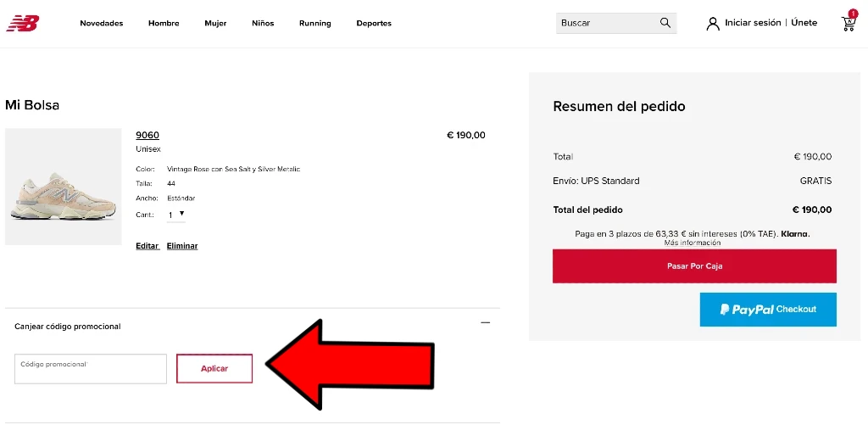The height and width of the screenshot is (436, 868).
Task: Open the Niños menu
Action: click(263, 23)
